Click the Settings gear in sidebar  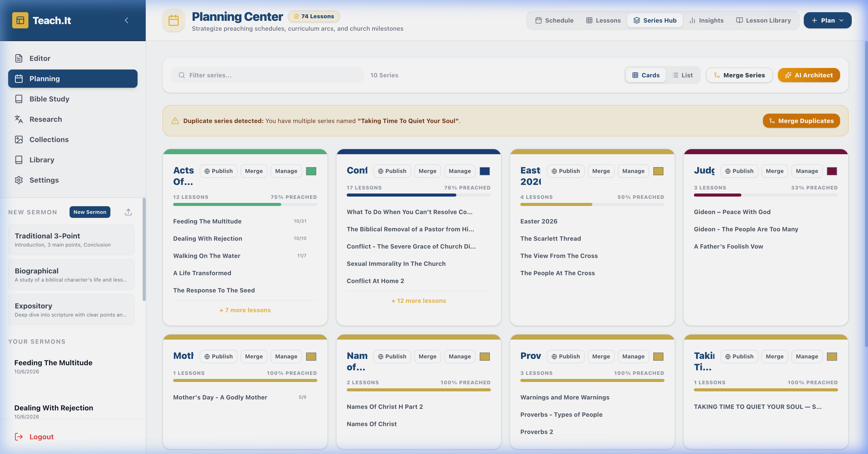coord(19,180)
